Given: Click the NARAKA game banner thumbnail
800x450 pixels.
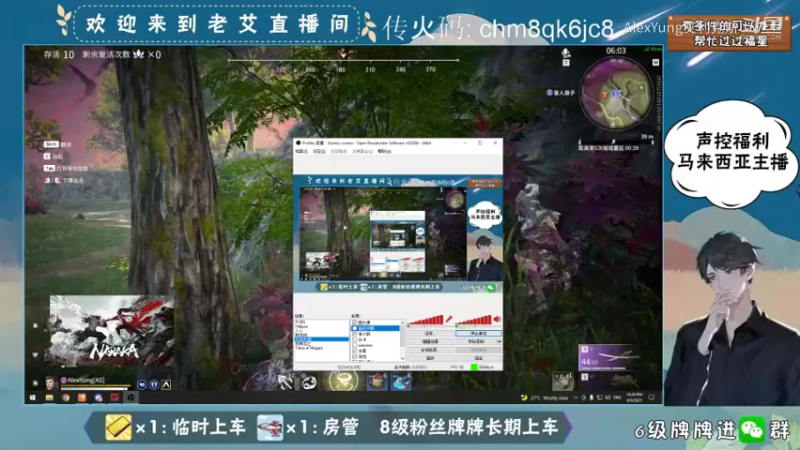Looking at the screenshot, I should (112, 330).
